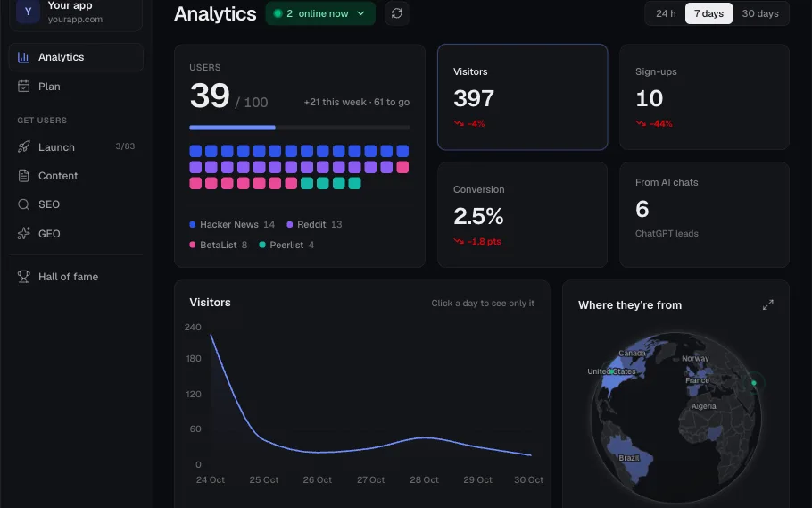Click the red trend arrow under Sign-ups
Image resolution: width=812 pixels, height=508 pixels.
(x=641, y=123)
